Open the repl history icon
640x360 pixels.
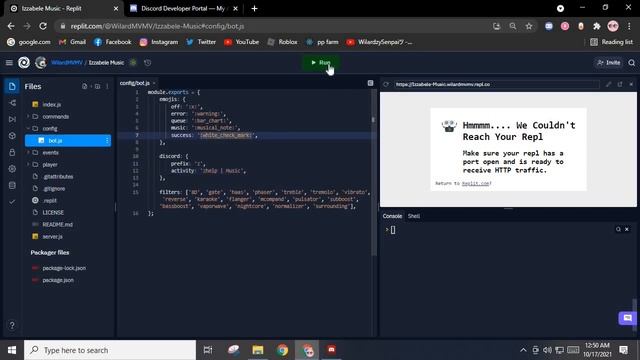(x=147, y=62)
